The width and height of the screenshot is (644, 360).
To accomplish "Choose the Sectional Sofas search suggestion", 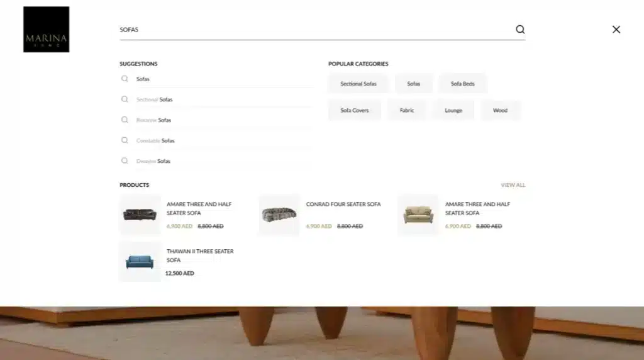I will [154, 99].
